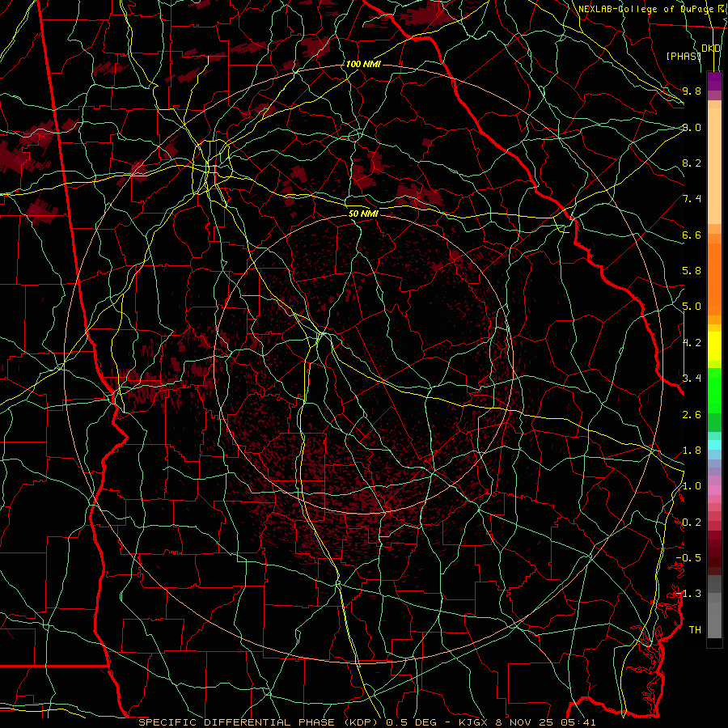Pick the orange band of the color bar
The height and width of the screenshot is (728, 728).
(714, 278)
